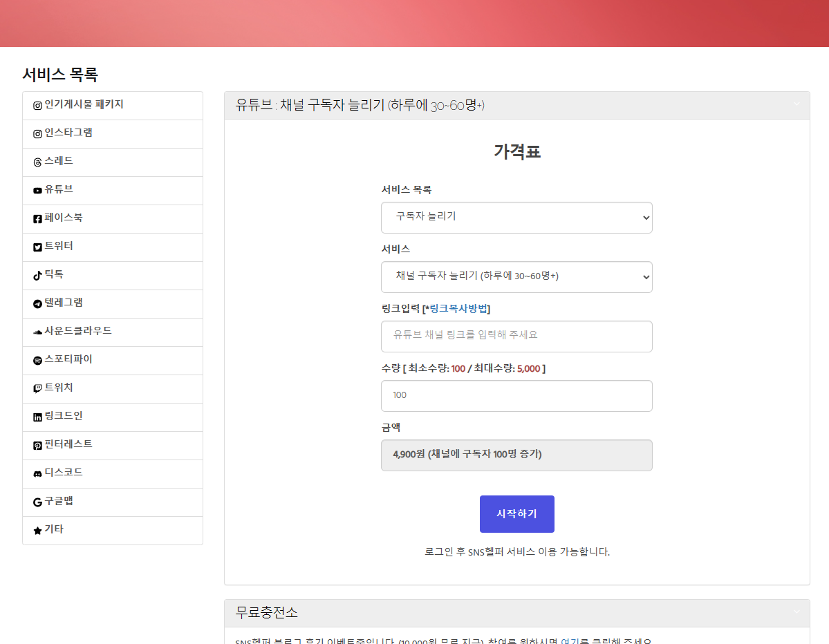
Task: Click the Telegram icon beside 텔레그램
Action: click(x=37, y=304)
